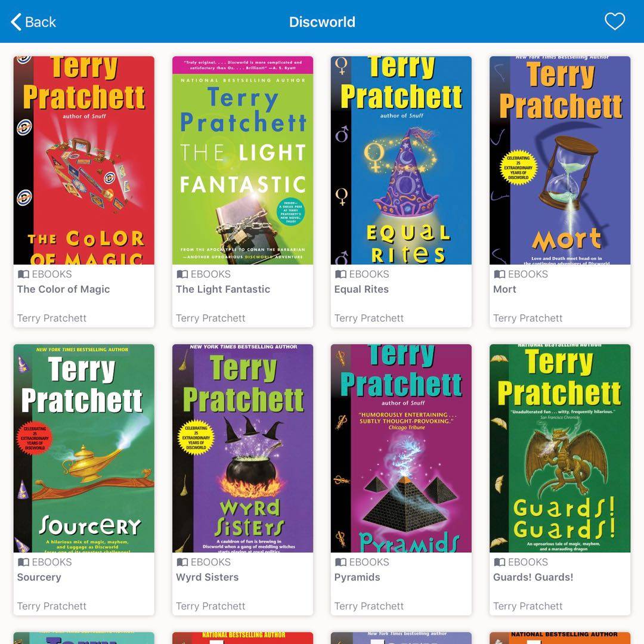Open Guards! Guards! dragon cover
The image size is (644, 644).
point(560,448)
